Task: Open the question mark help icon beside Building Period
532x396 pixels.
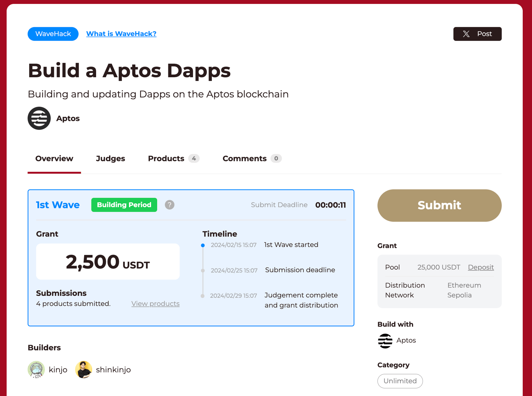Action: click(170, 205)
